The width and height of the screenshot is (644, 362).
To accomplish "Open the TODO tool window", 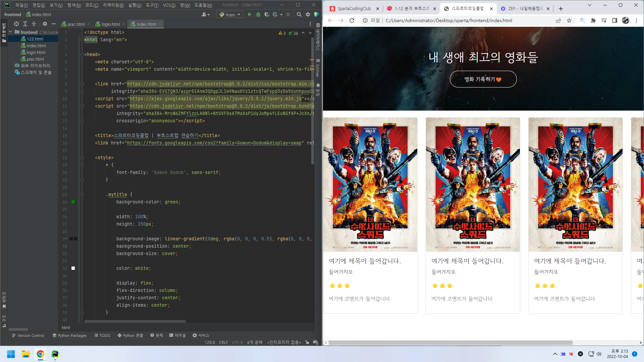I will click(x=102, y=335).
